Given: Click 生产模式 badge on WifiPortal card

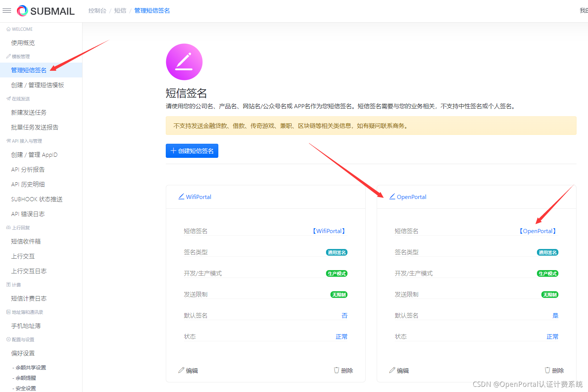Looking at the screenshot, I should 337,273.
